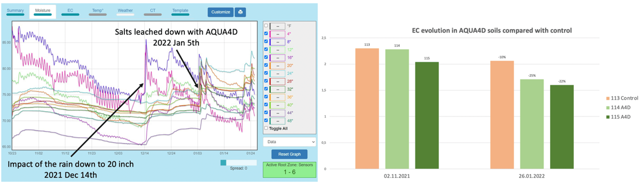Toggle the 32" depth sensor checkbox
The image size is (644, 184).
click(266, 89)
